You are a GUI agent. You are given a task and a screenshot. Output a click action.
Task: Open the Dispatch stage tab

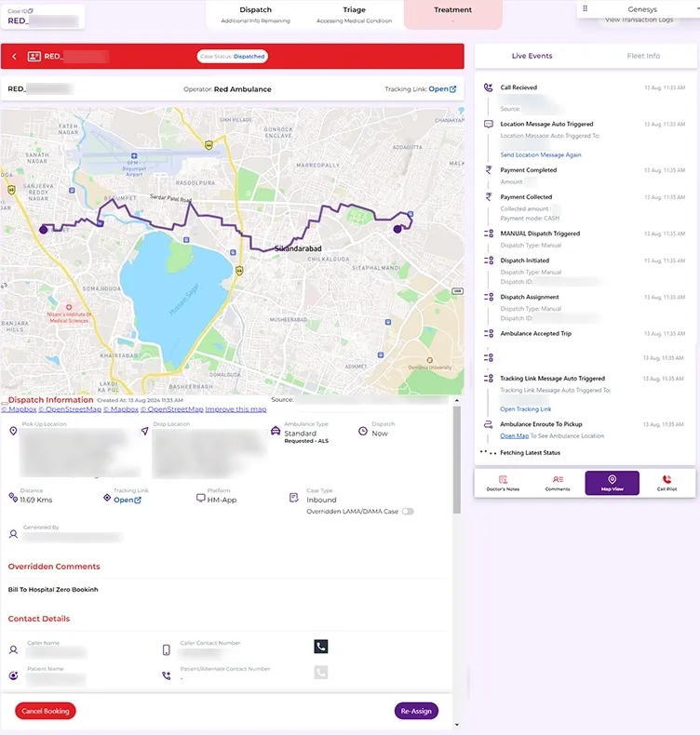[x=256, y=15]
